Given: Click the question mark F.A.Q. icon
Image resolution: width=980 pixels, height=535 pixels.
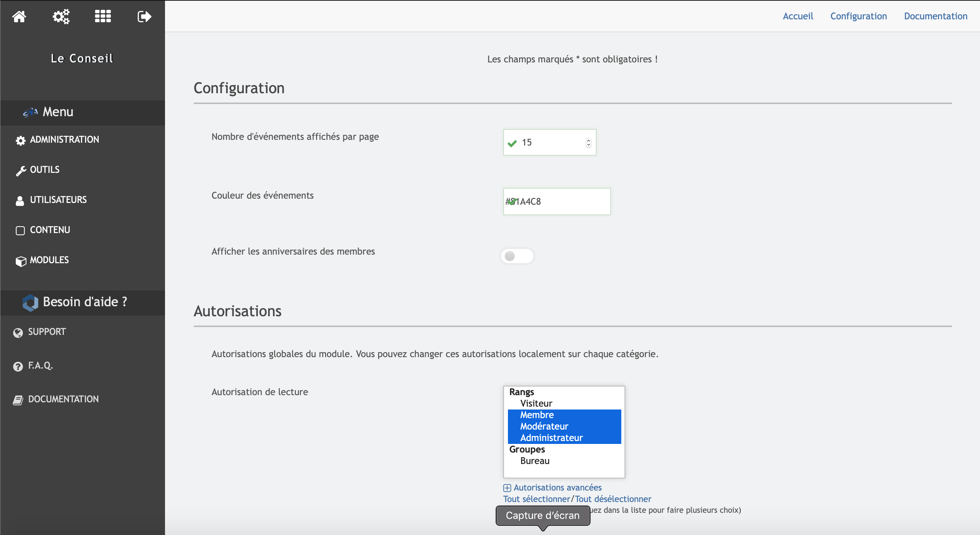Looking at the screenshot, I should coord(18,366).
